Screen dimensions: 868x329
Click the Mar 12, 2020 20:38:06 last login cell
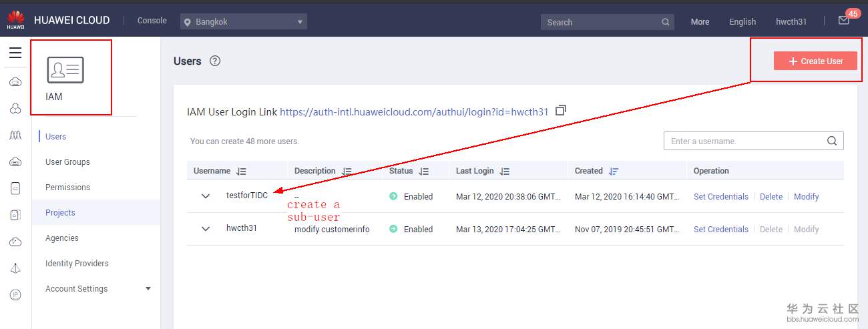coord(508,197)
